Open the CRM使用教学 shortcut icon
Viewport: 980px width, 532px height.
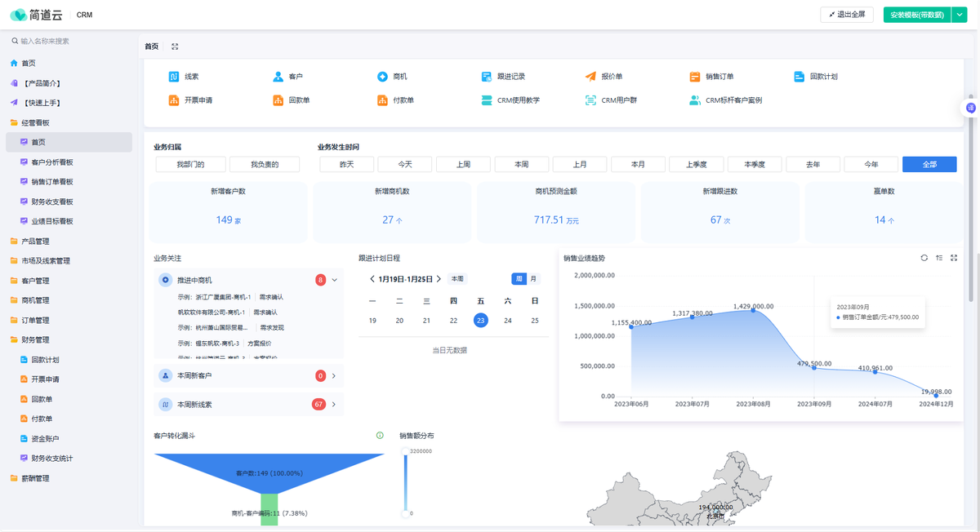click(x=487, y=100)
